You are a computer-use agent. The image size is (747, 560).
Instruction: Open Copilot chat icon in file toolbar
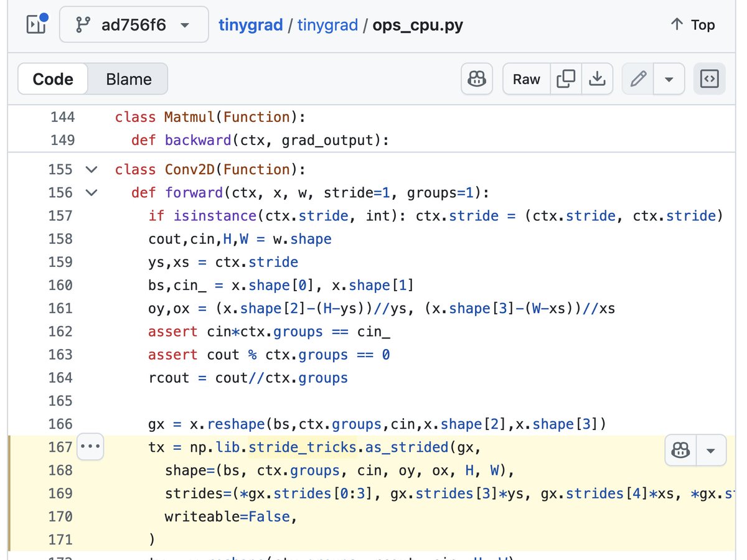click(x=477, y=79)
